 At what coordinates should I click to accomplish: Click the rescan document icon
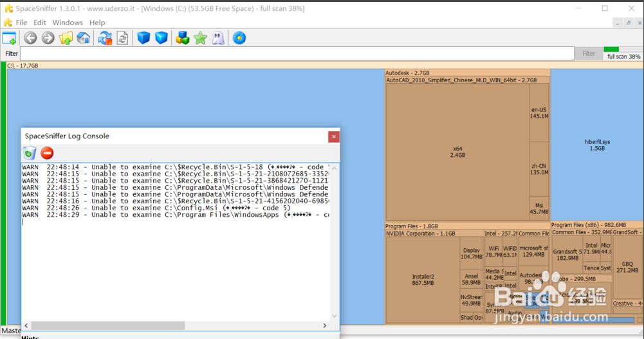click(x=122, y=38)
